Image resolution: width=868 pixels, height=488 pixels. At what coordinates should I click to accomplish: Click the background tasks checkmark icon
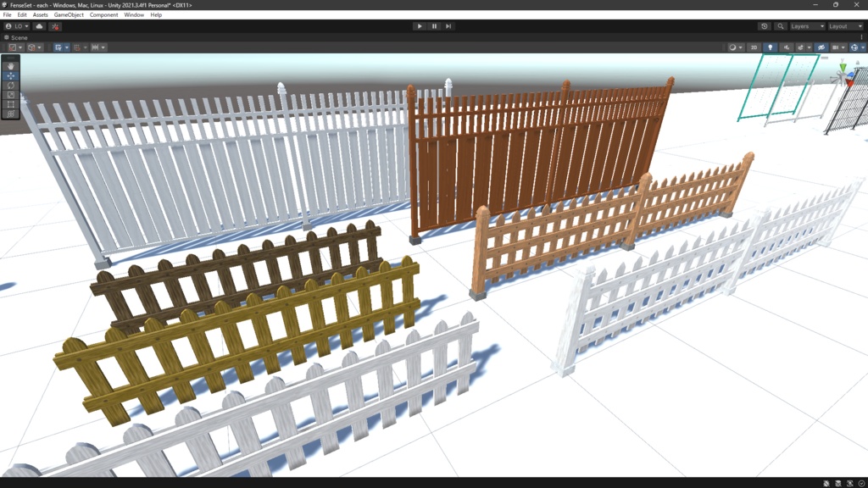coord(861,483)
